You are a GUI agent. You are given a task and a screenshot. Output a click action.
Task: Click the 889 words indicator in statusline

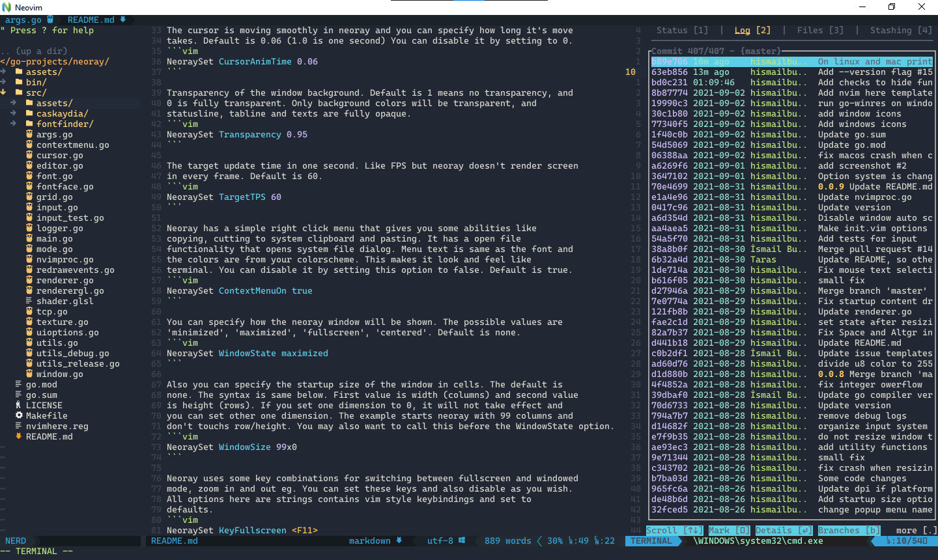pos(508,540)
